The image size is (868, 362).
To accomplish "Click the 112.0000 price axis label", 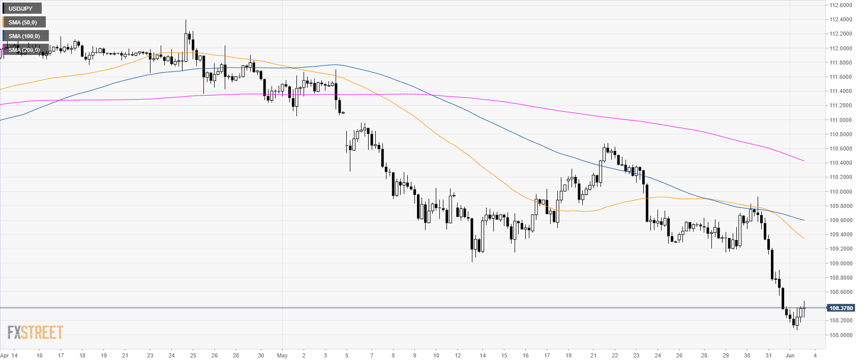I will [x=841, y=48].
